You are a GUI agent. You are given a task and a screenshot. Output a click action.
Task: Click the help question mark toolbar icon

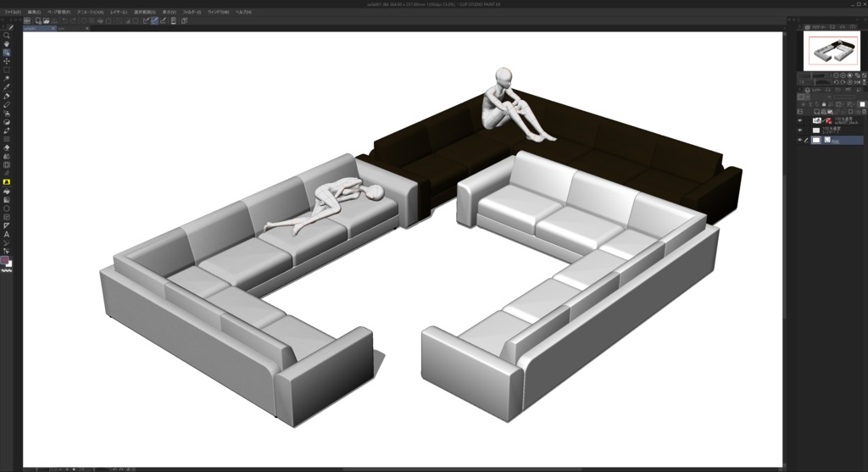pyautogui.click(x=184, y=20)
